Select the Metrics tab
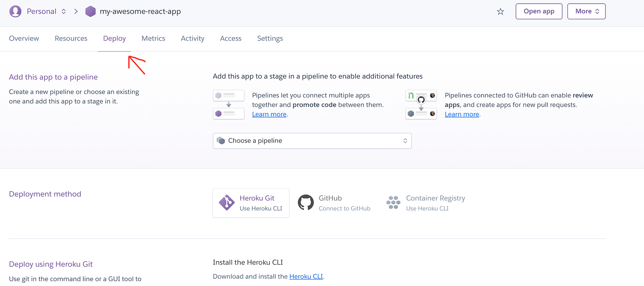Image resolution: width=644 pixels, height=286 pixels. pos(153,38)
